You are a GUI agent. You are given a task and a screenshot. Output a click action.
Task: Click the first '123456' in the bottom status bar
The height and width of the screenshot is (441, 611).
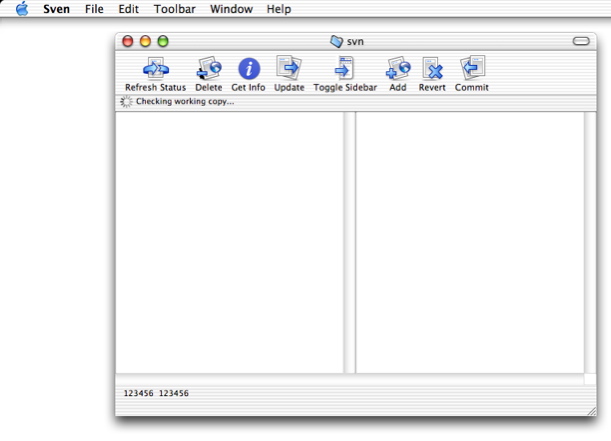click(138, 393)
